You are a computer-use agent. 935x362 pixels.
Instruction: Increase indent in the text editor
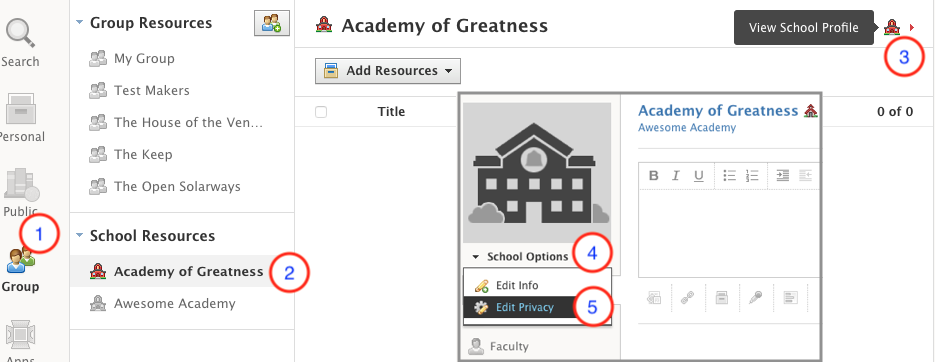(782, 175)
